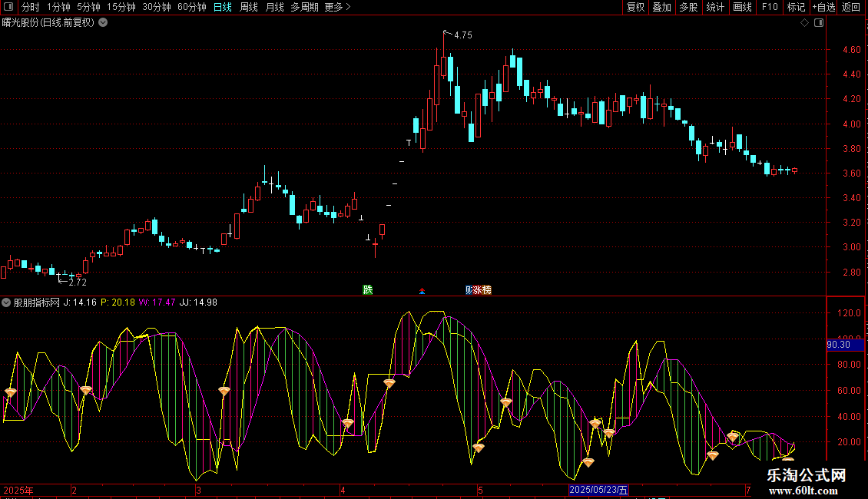Select the 60分钟 period tab
Screen dimensions: 868x499
(191, 7)
